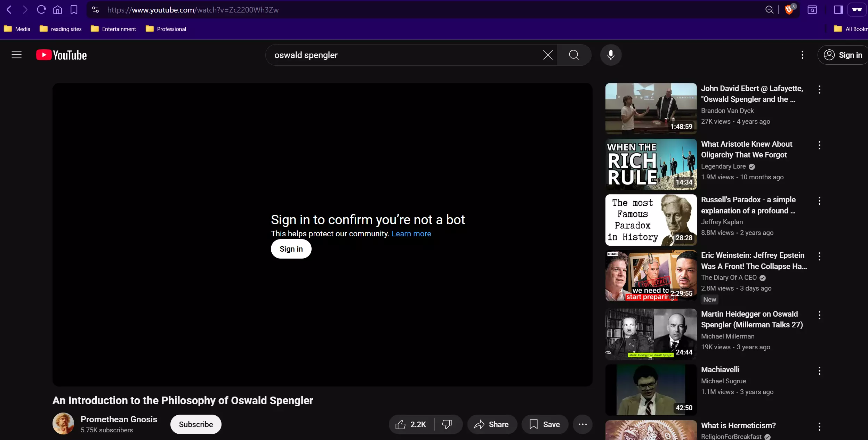The height and width of the screenshot is (440, 868).
Task: Open options for John David Ebert video
Action: (819, 90)
